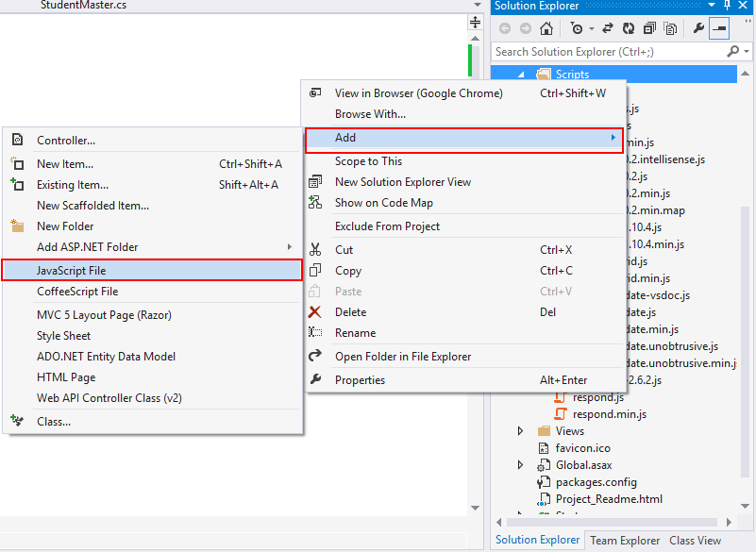This screenshot has height=552, width=756.
Task: Choose CoffeeScript File
Action: (152, 292)
